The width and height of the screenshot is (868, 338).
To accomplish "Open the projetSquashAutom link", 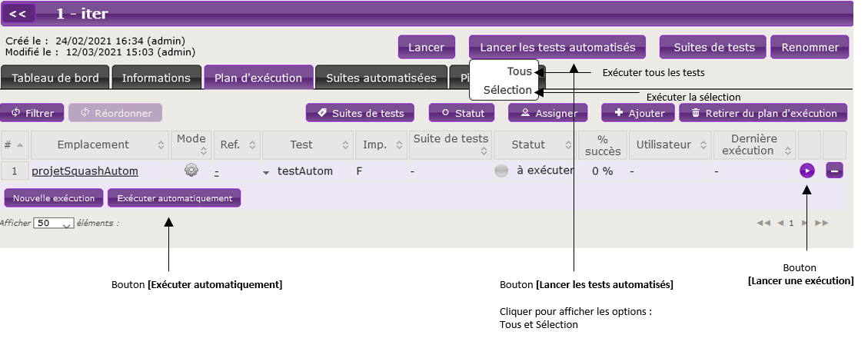I will click(85, 171).
